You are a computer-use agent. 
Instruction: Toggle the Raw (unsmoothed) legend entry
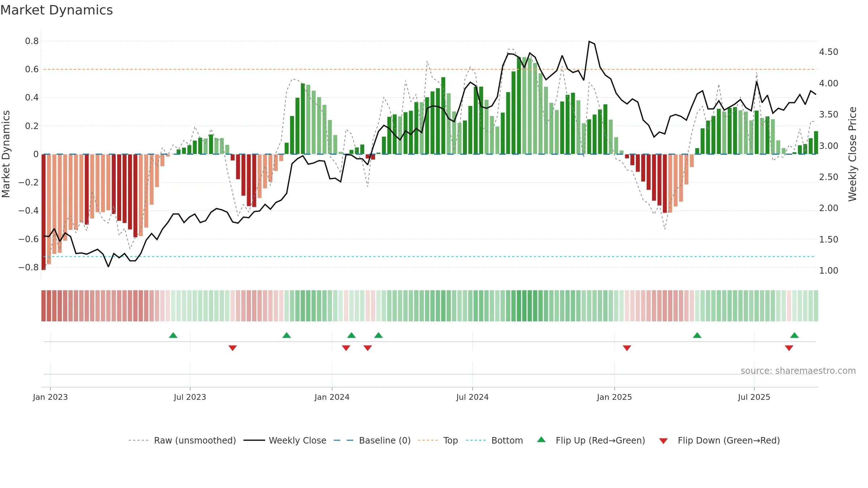point(182,440)
